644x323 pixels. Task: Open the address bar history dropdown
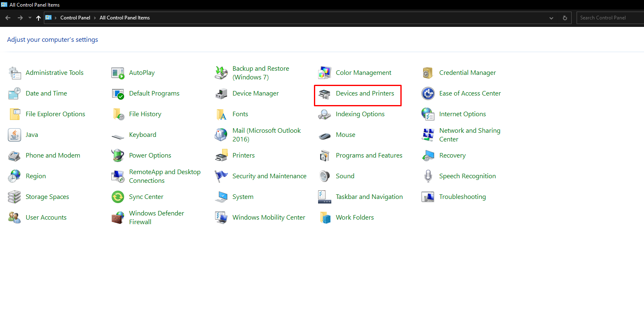pos(551,18)
